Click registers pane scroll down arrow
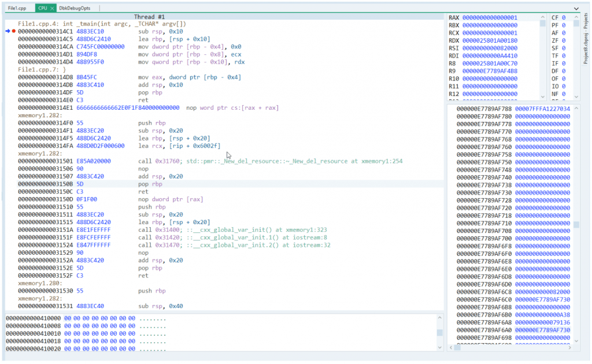This screenshot has height=364, width=592. [x=542, y=97]
